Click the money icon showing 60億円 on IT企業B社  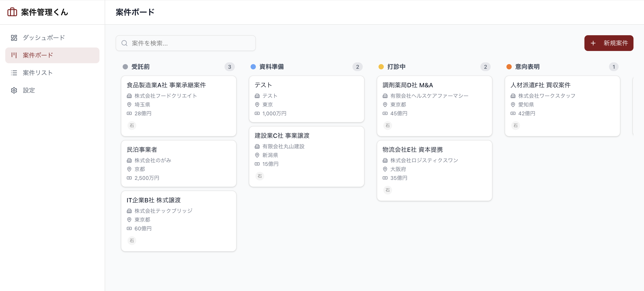129,228
